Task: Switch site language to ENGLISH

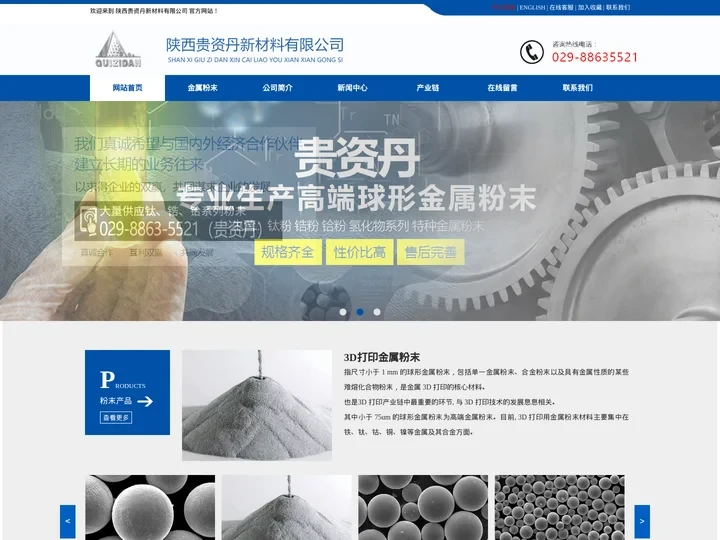Action: pyautogui.click(x=532, y=7)
